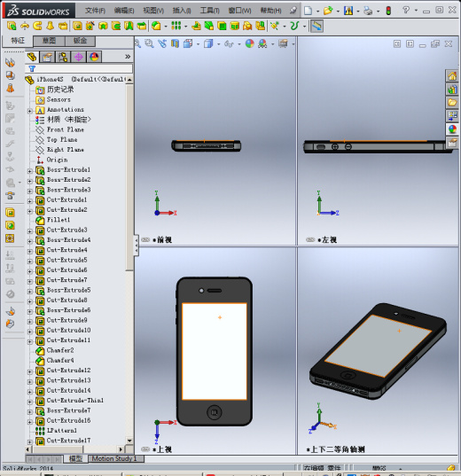
Task: Expand the Cut-Extrude1 feature node
Action: (x=30, y=201)
